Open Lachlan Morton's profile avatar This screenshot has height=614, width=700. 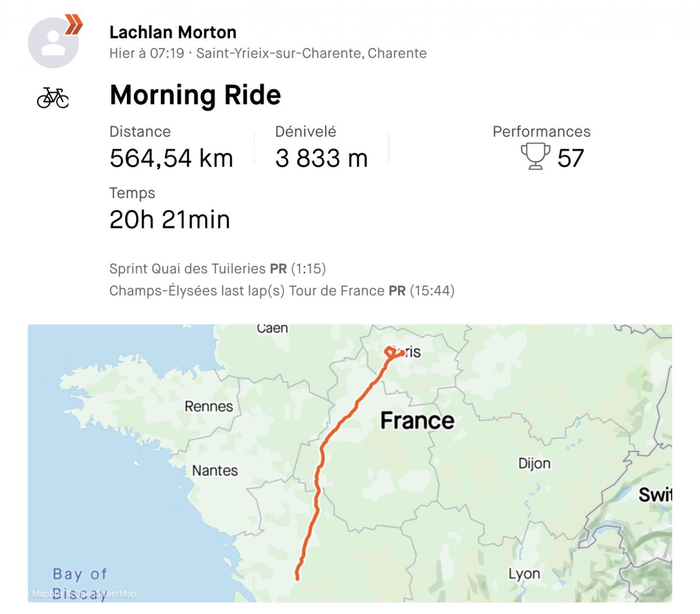[53, 43]
